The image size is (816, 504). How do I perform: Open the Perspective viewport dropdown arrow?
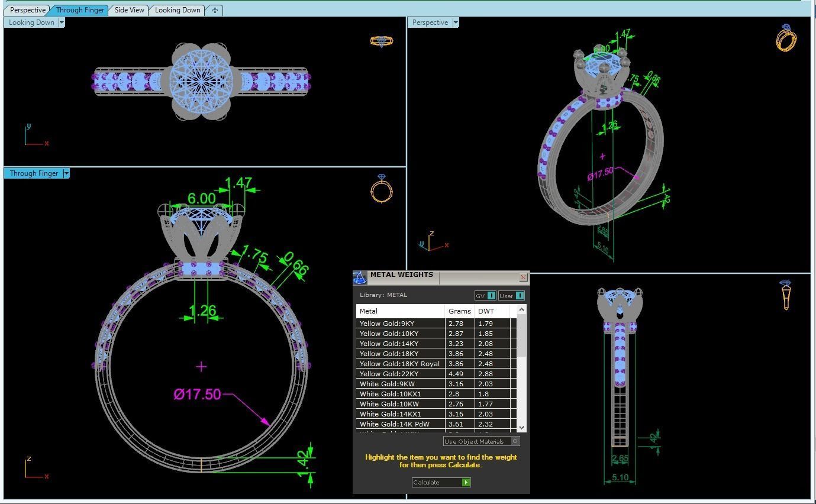(x=456, y=22)
